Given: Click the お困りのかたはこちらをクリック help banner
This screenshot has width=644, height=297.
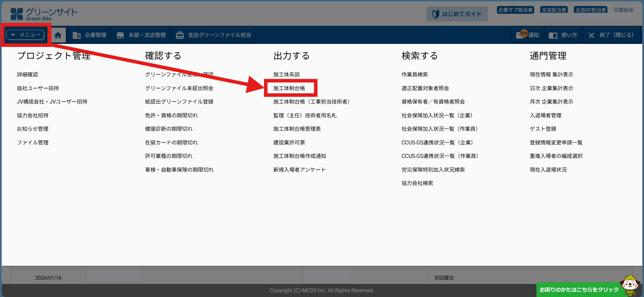Looking at the screenshot, I should (x=579, y=290).
